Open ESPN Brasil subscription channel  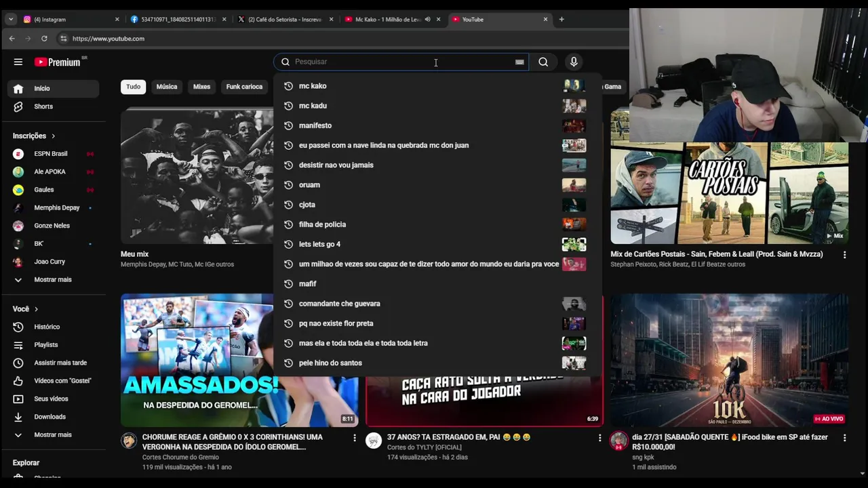[53, 154]
